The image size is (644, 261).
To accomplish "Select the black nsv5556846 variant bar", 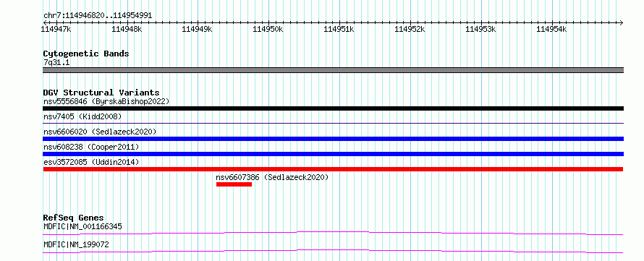I will (333, 108).
